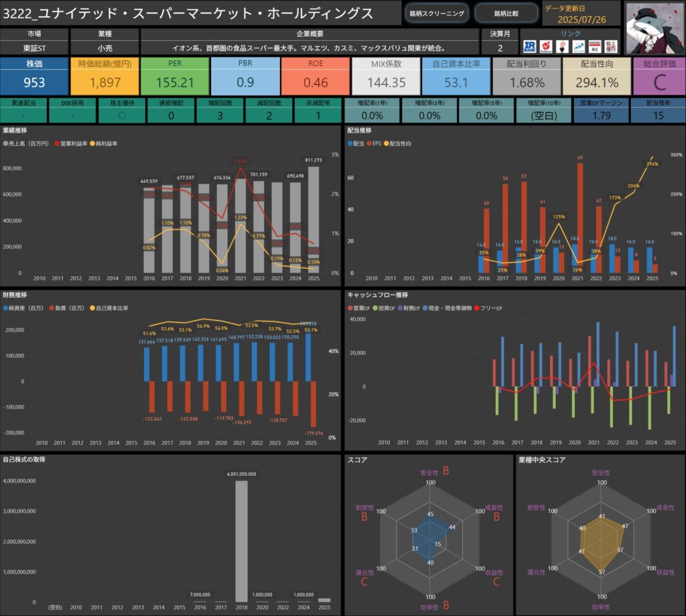Click the 決算月 value 2
The image size is (686, 616).
pyautogui.click(x=500, y=48)
